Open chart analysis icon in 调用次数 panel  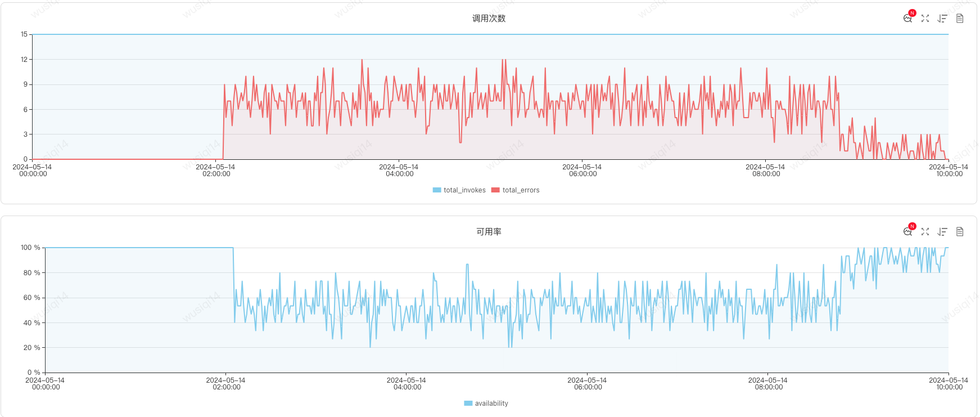click(x=907, y=19)
